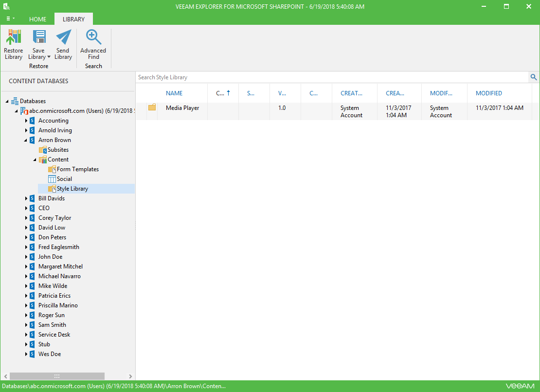Viewport: 540px width, 392px height.
Task: Open the main application menu button
Action: click(x=10, y=18)
